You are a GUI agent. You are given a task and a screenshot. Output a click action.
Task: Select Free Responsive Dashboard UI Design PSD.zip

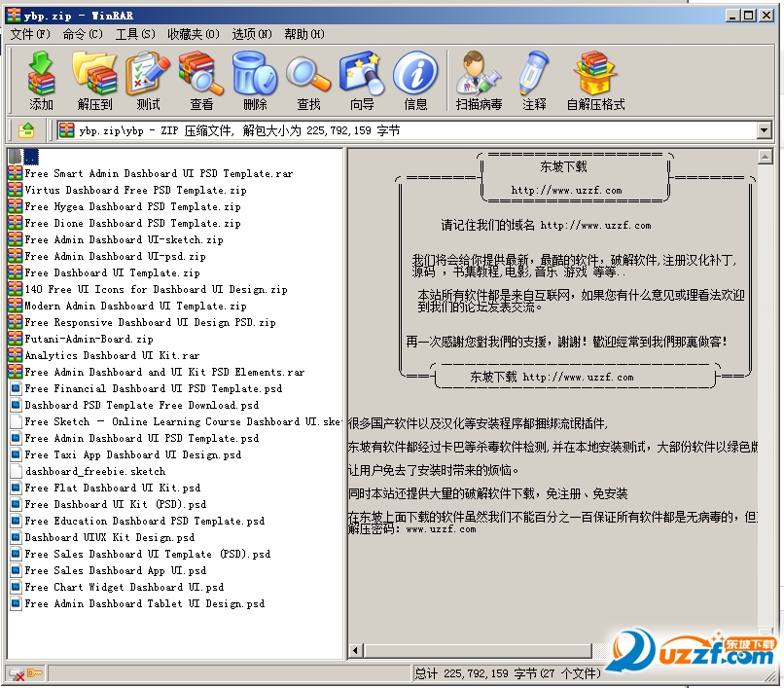(x=150, y=322)
